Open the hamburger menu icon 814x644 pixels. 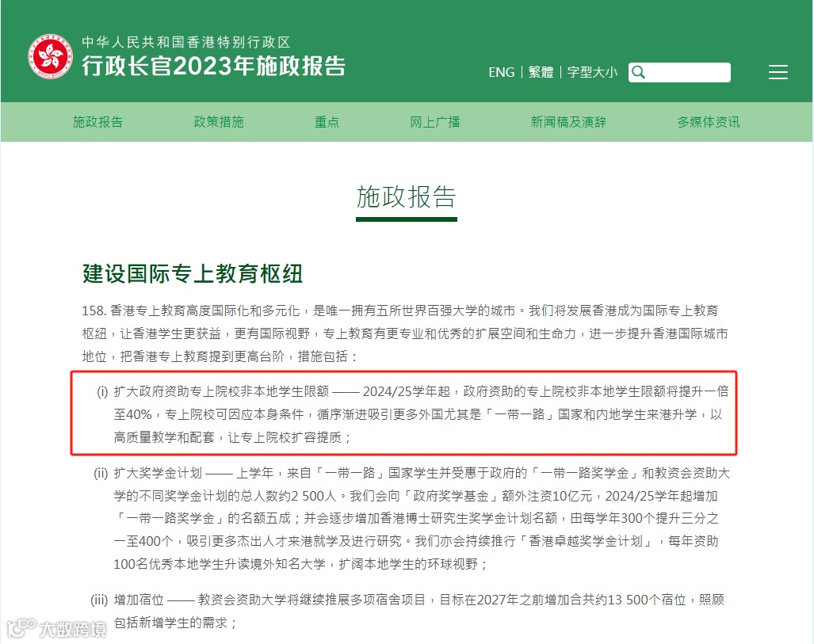778,72
